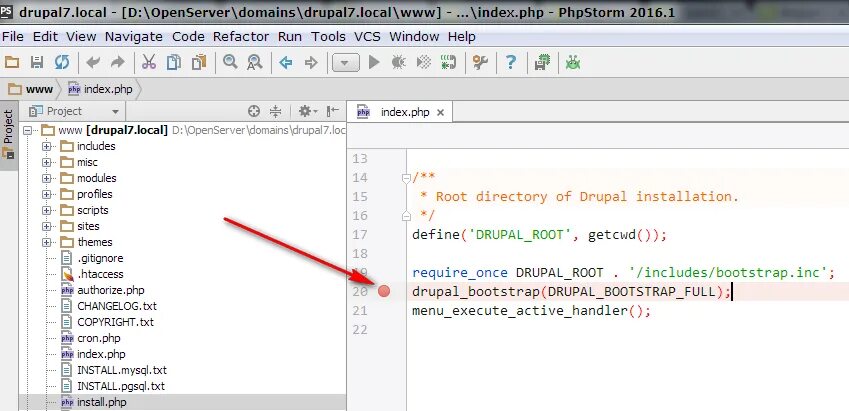Open the View menu

(x=81, y=36)
